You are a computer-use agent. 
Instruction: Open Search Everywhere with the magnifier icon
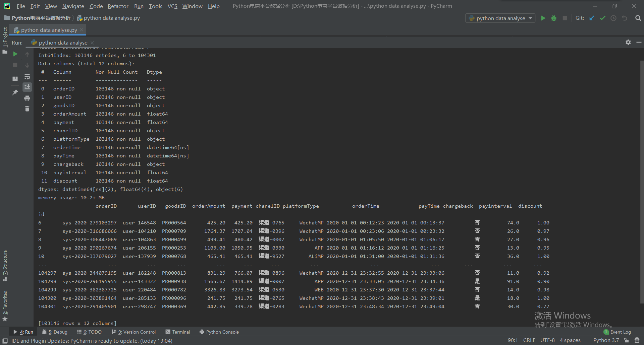tap(638, 18)
